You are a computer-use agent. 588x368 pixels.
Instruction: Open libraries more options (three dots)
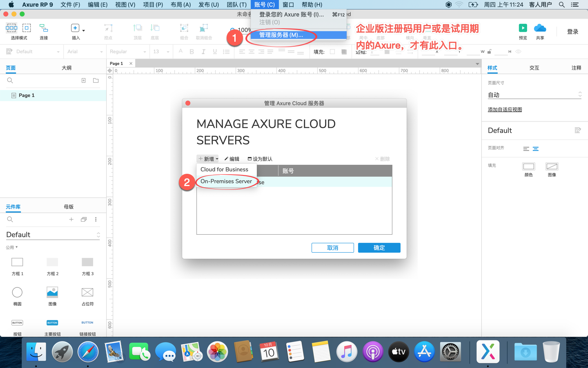(96, 220)
